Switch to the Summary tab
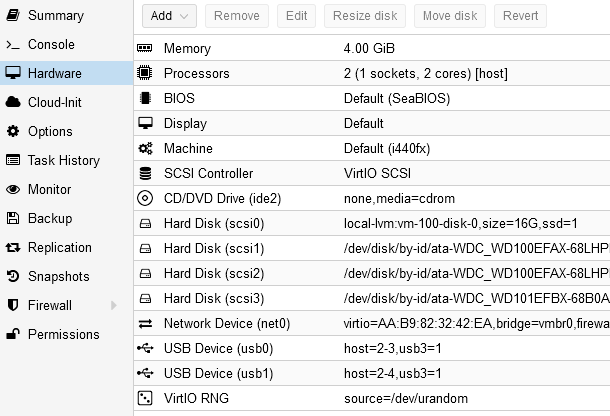 pyautogui.click(x=55, y=16)
